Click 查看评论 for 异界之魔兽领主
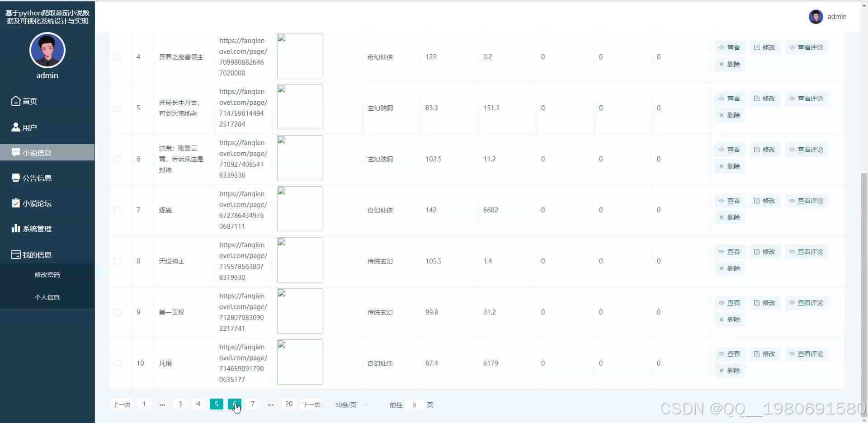This screenshot has width=868, height=423. pos(807,47)
